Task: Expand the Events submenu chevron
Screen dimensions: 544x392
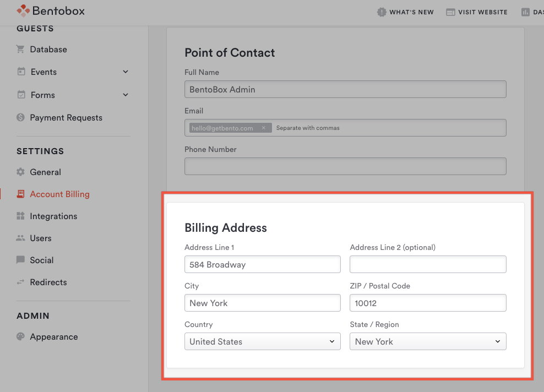Action: (x=126, y=72)
